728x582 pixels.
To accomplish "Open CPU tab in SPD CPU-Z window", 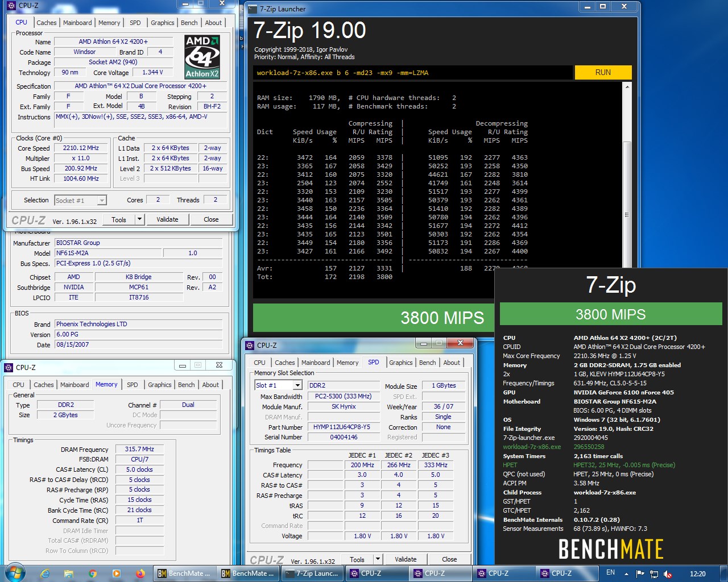I will coord(259,363).
